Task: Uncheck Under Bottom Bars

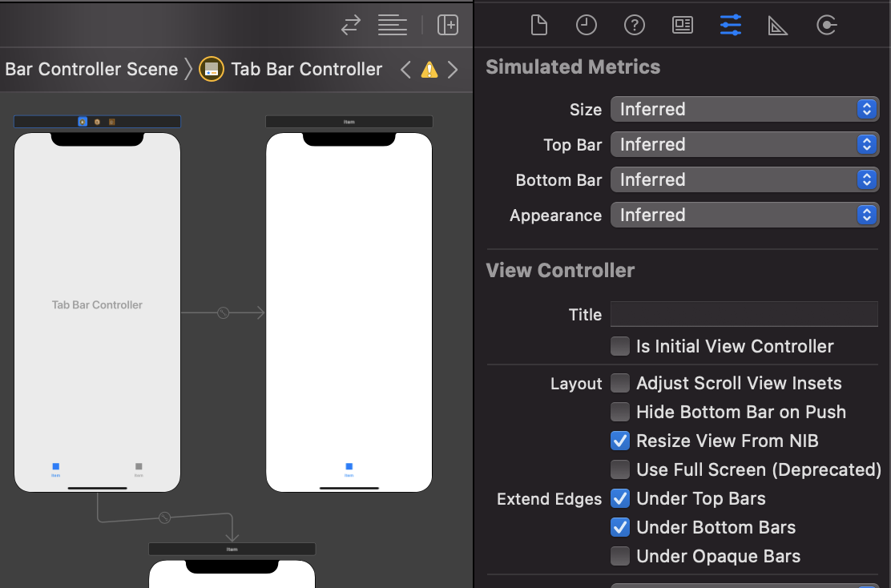Action: (x=620, y=527)
